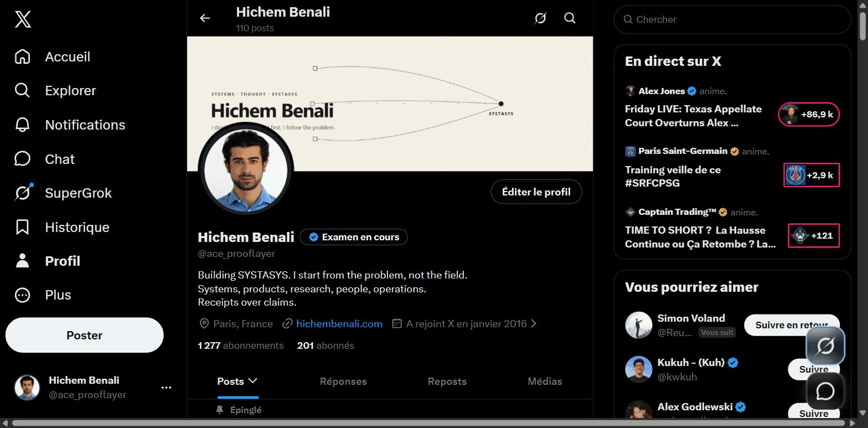868x428 pixels.
Task: Open floating Grok button
Action: pyautogui.click(x=825, y=346)
